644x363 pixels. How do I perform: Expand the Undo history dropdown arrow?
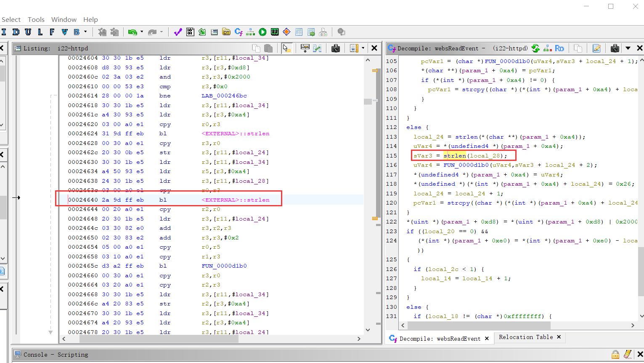coord(142,32)
